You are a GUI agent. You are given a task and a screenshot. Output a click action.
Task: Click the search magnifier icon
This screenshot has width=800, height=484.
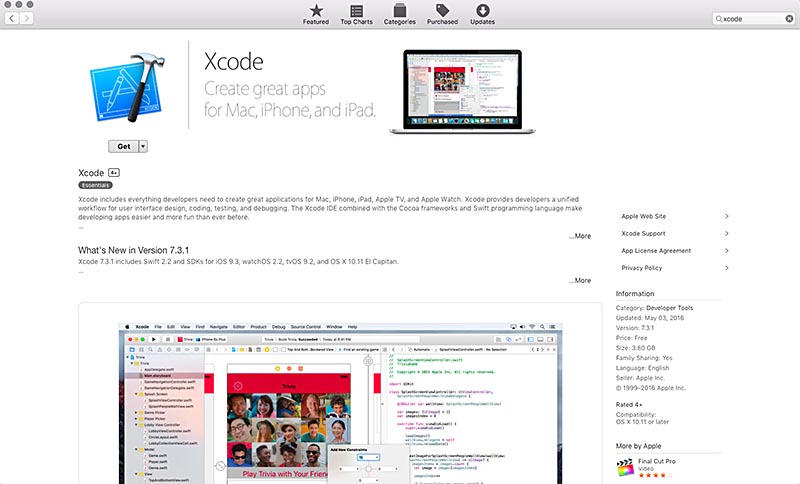coord(718,19)
